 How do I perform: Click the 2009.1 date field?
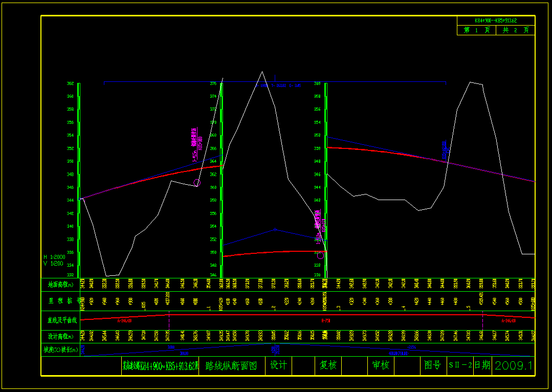point(514,365)
